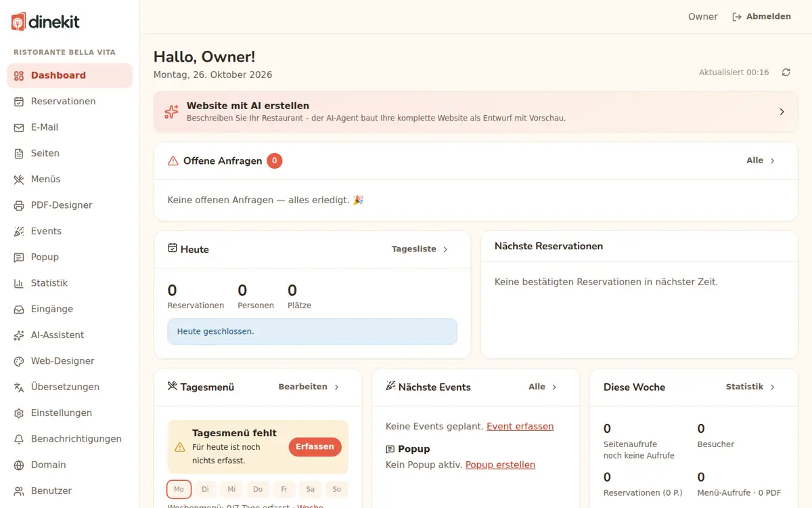Open PDF-Designer from the sidebar
The height and width of the screenshot is (508, 812).
pos(70,205)
